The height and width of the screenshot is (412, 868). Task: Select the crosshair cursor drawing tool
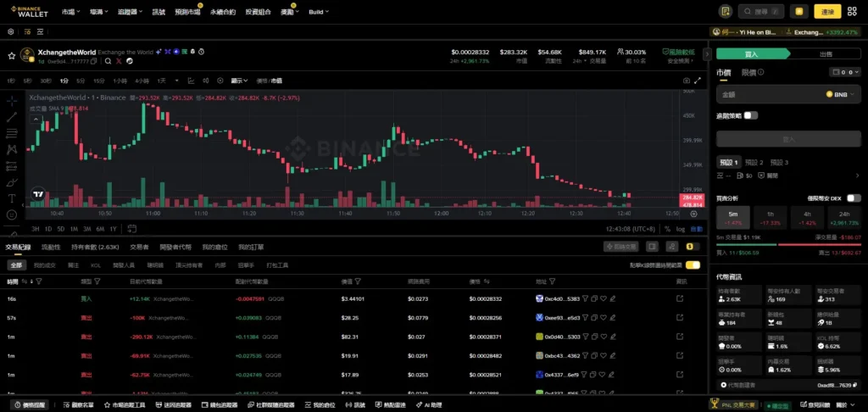pos(12,101)
